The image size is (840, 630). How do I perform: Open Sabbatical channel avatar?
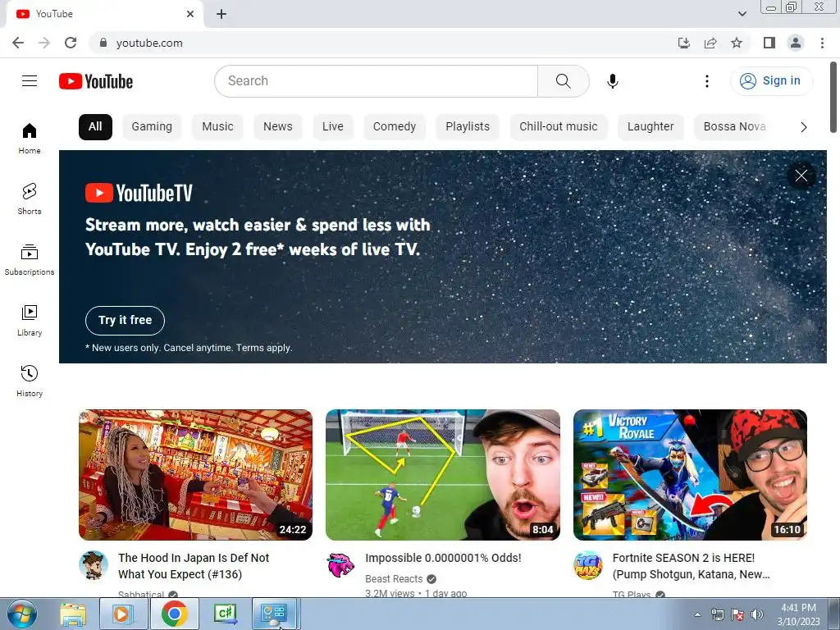click(x=94, y=565)
